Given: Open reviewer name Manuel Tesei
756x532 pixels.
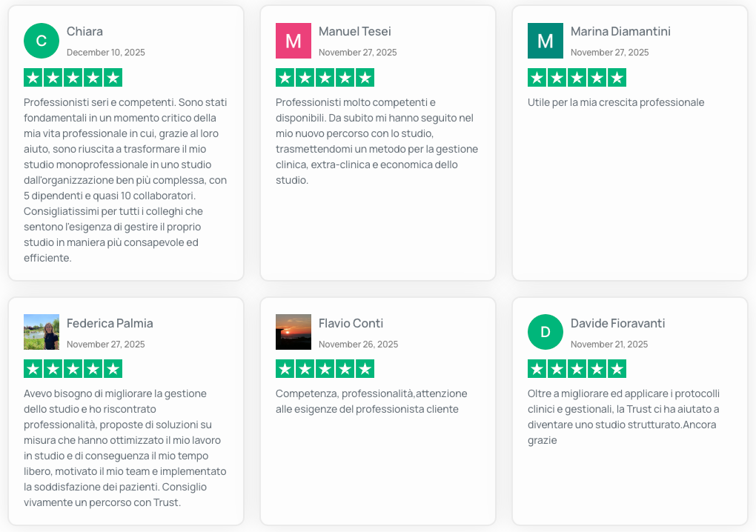Looking at the screenshot, I should pos(354,31).
